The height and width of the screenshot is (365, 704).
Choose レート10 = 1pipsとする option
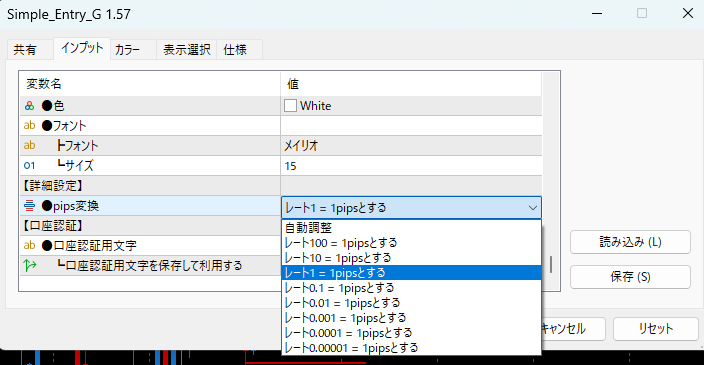411,258
